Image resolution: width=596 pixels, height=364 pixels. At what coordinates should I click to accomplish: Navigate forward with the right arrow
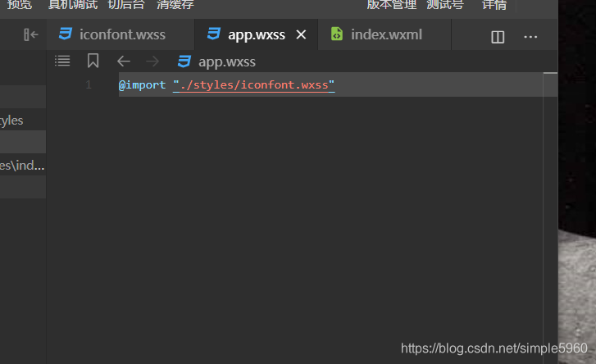[152, 61]
